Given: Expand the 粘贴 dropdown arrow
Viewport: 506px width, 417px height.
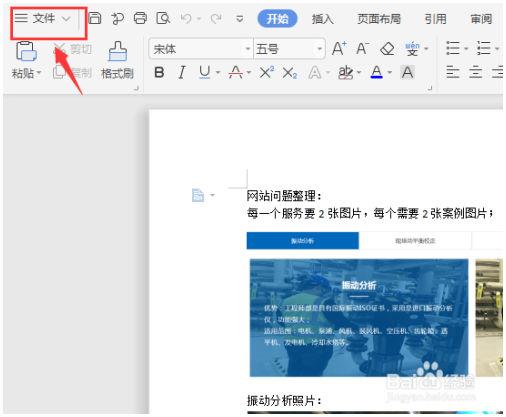Looking at the screenshot, I should click(x=39, y=72).
